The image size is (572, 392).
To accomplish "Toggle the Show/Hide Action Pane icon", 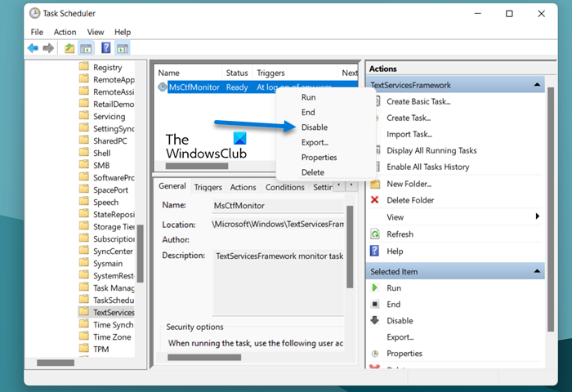I will point(123,48).
